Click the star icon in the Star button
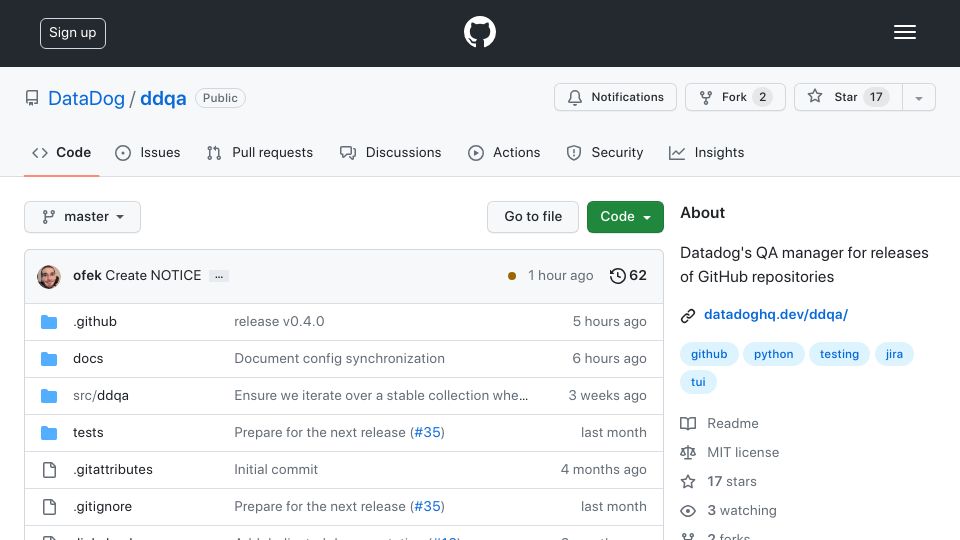 click(814, 96)
